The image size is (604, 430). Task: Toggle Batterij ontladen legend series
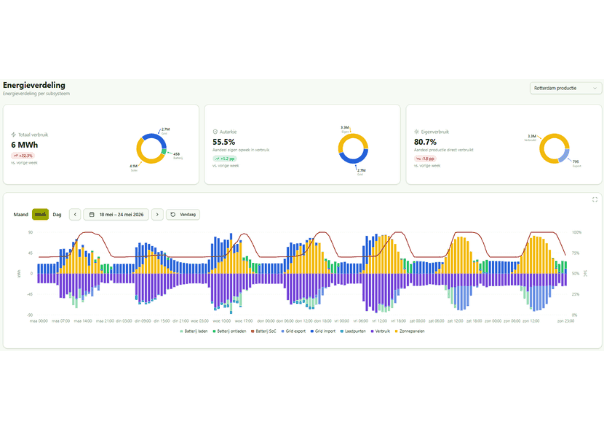[x=229, y=331]
